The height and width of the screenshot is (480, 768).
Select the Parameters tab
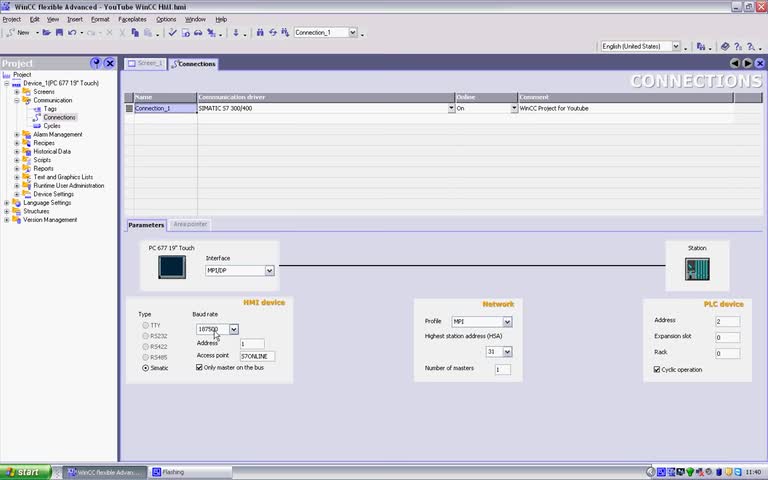point(146,225)
